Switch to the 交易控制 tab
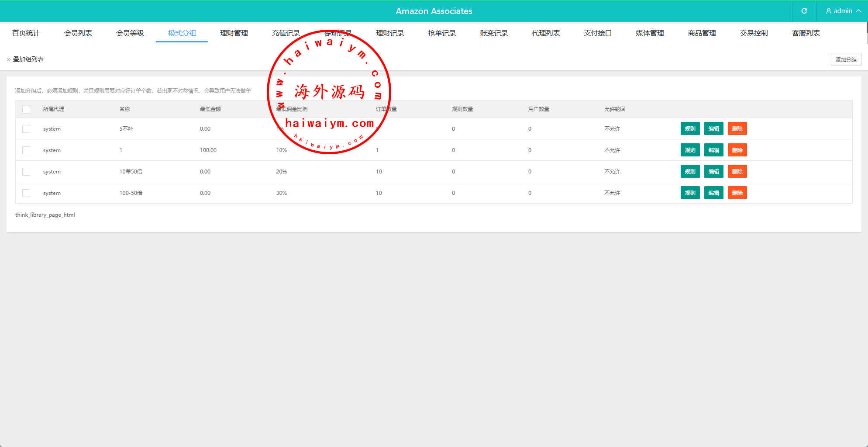 (754, 33)
